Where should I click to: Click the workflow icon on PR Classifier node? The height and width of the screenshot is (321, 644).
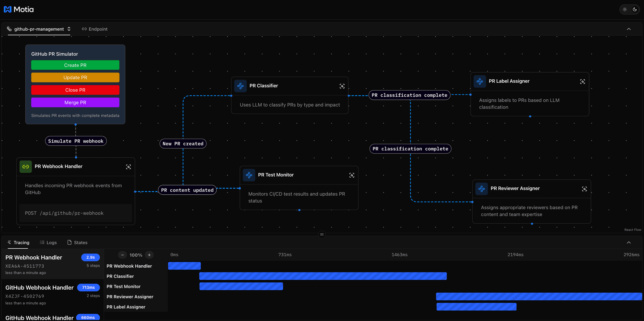pos(240,86)
